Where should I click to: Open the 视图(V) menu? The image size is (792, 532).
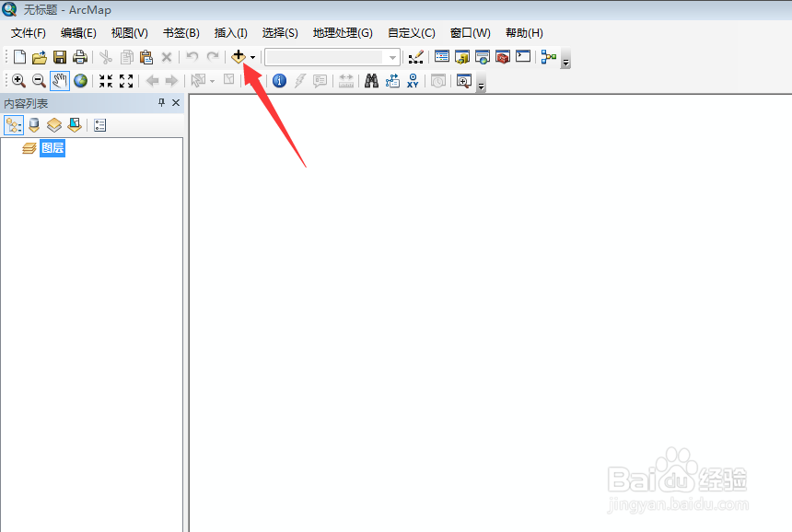point(129,33)
